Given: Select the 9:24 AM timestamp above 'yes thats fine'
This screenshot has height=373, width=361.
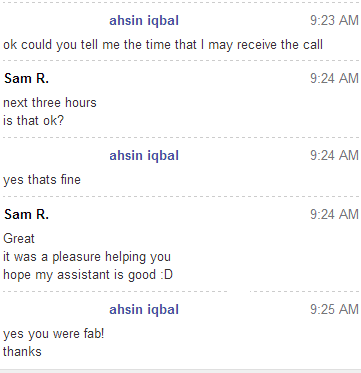Looking at the screenshot, I should 334,156.
